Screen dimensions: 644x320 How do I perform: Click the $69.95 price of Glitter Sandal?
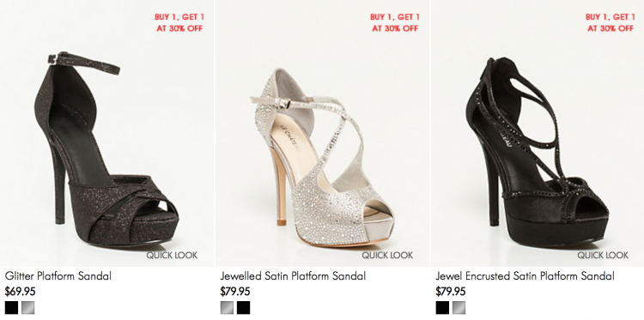pos(20,292)
